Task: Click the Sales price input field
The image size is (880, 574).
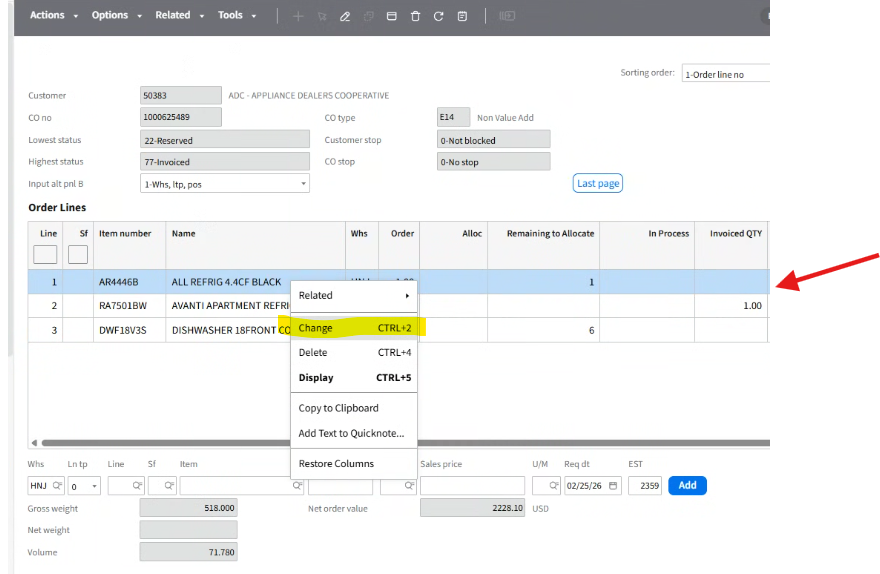Action: [x=472, y=485]
